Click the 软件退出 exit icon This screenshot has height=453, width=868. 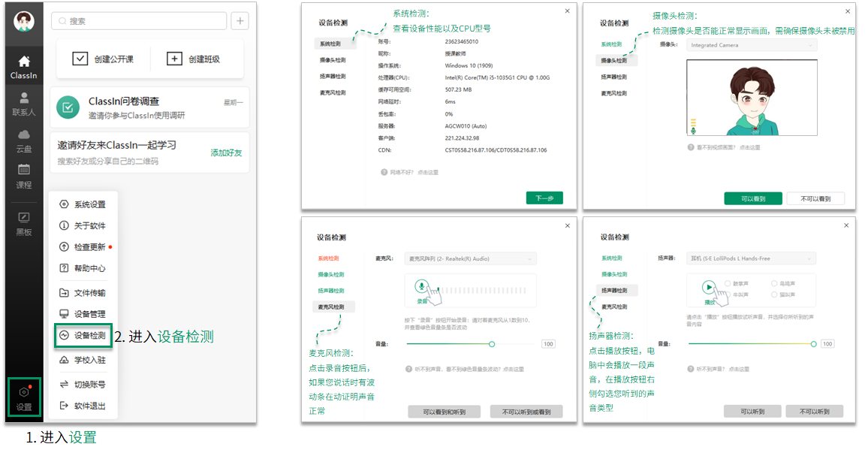pyautogui.click(x=65, y=406)
